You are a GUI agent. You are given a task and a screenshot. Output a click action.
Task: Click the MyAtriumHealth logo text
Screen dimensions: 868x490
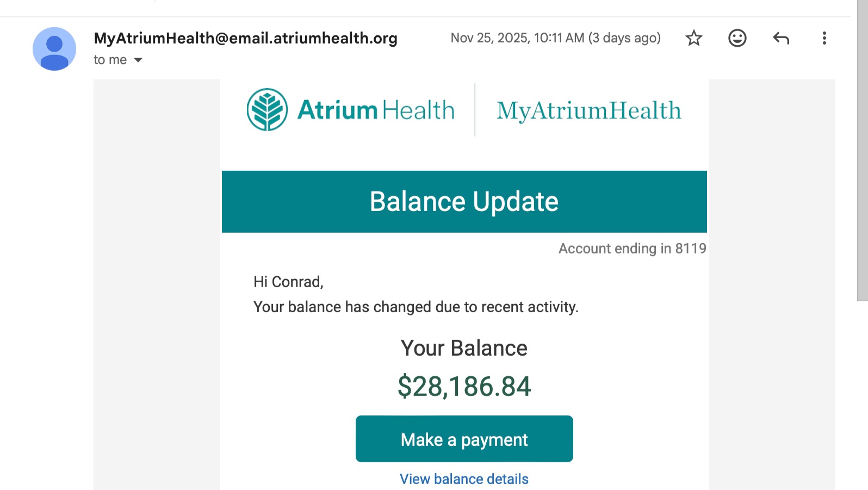pyautogui.click(x=588, y=111)
